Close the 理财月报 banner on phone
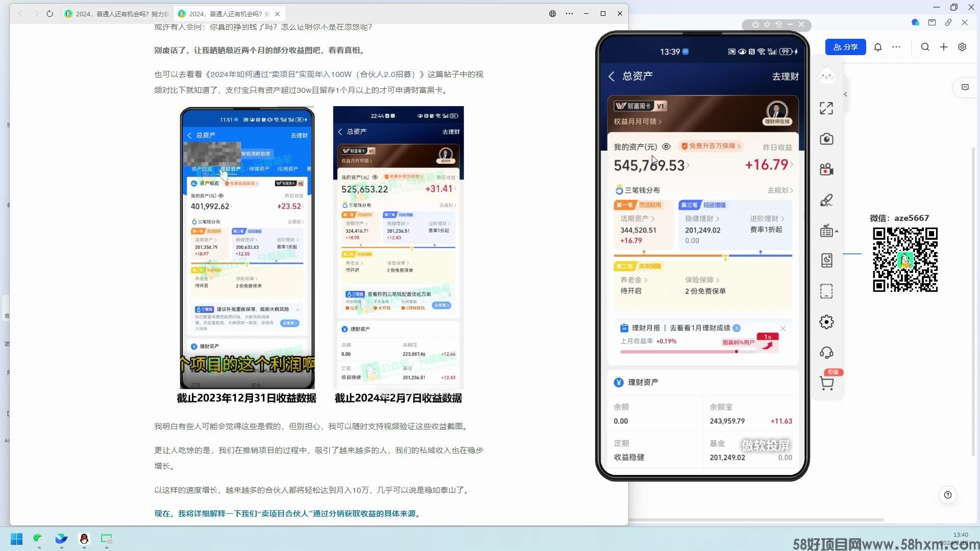Image resolution: width=980 pixels, height=551 pixels. (783, 329)
